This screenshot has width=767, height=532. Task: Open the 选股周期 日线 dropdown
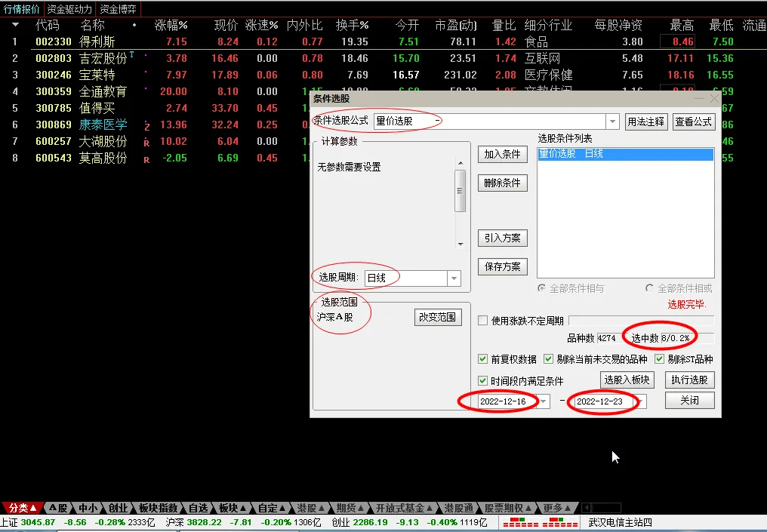454,278
